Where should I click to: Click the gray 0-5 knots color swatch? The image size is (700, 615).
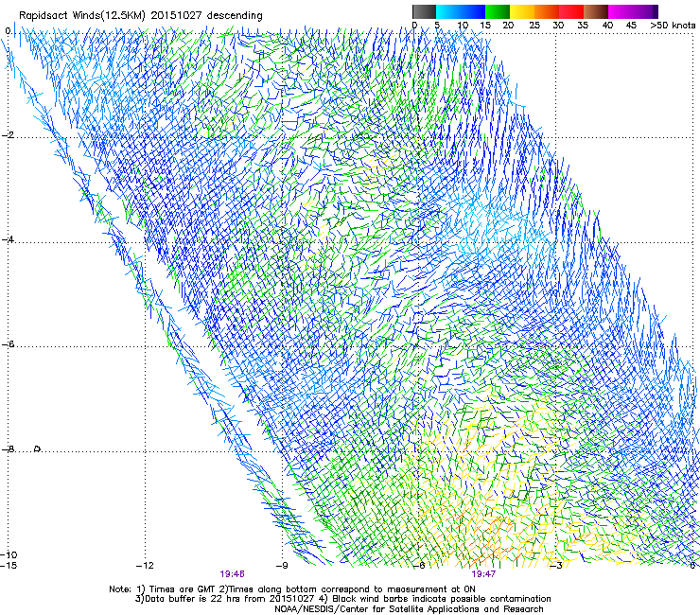point(424,11)
